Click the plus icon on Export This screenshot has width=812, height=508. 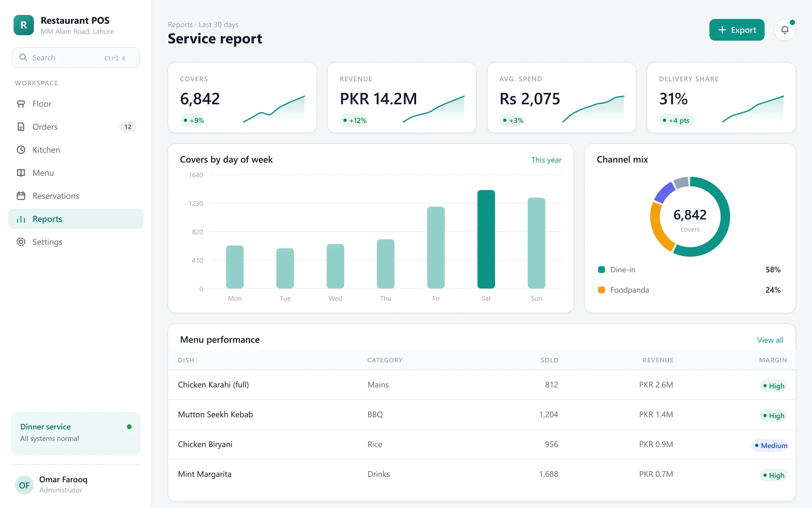click(x=722, y=30)
